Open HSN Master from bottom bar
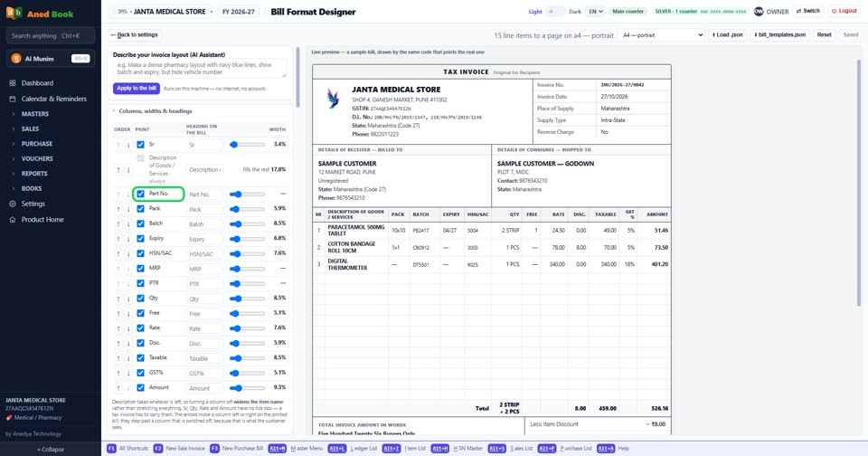This screenshot has height=456, width=868. [457, 448]
